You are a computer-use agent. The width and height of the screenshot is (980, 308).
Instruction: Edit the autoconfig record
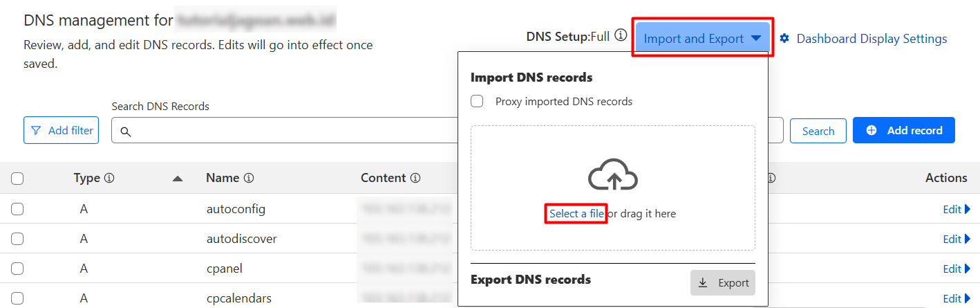(957, 209)
